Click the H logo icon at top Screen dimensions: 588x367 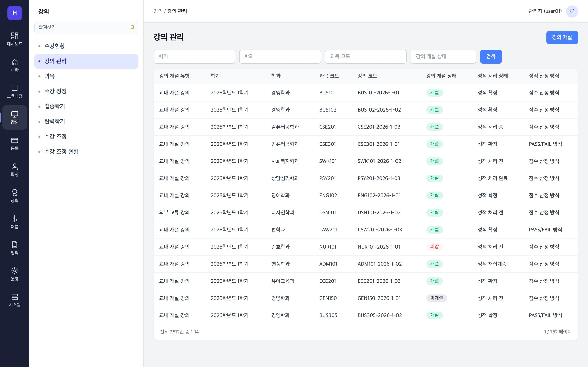pos(14,13)
